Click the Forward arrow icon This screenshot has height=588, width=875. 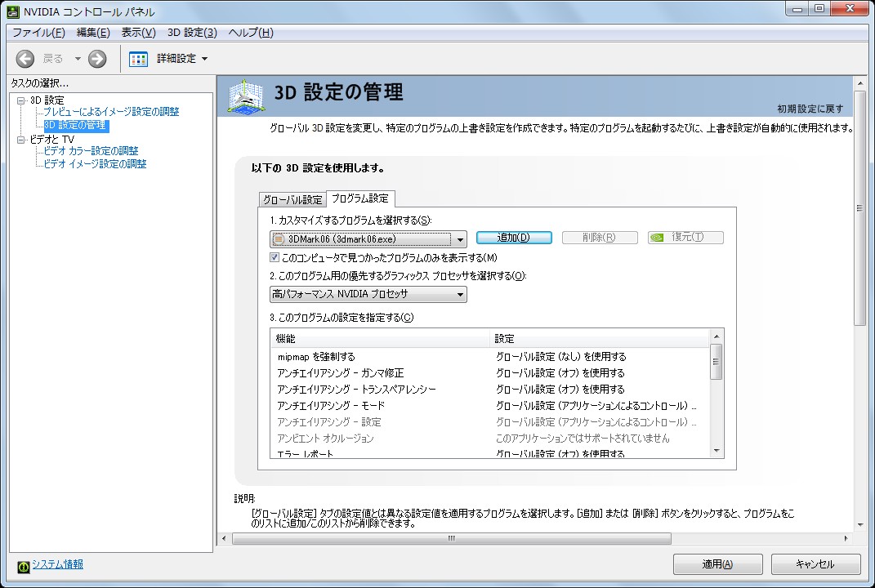pyautogui.click(x=97, y=59)
